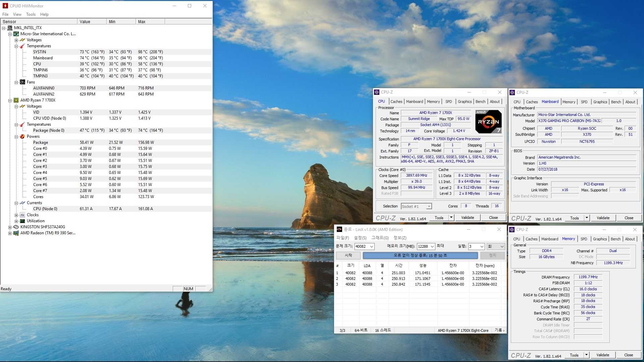644x362 pixels.
Task: Expand the Clocks node in the sensor tree
Action: pos(16,215)
